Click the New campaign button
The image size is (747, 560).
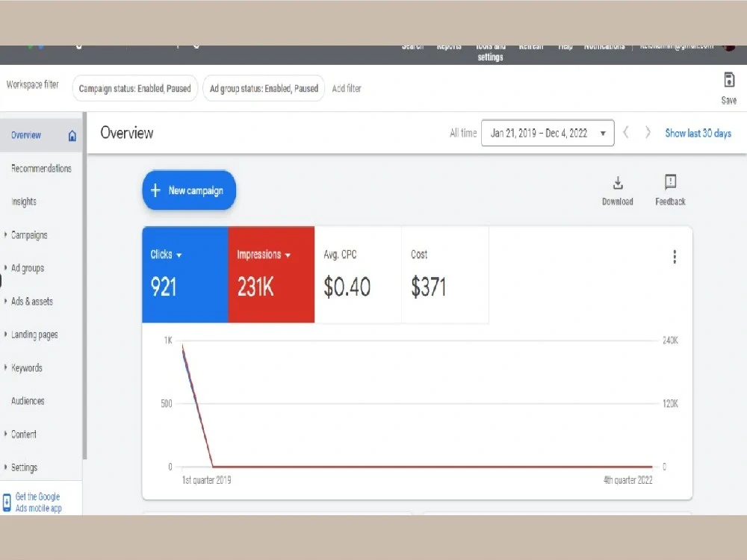(x=189, y=190)
